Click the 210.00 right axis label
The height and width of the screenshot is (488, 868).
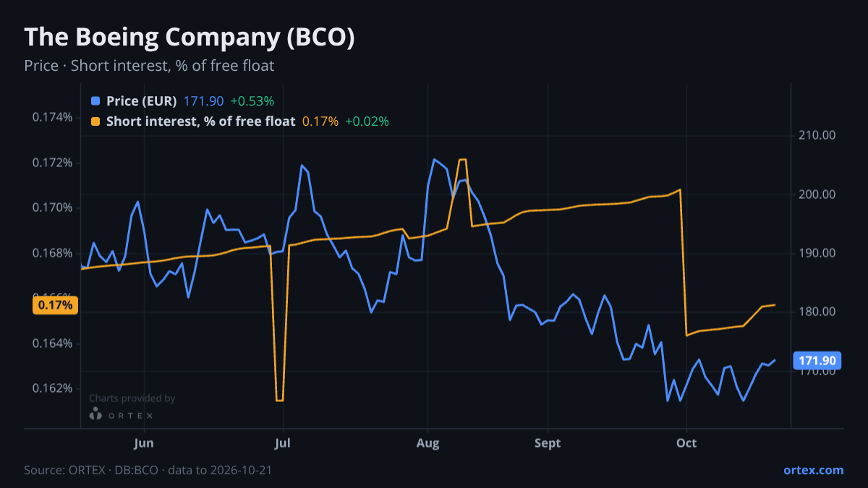click(x=817, y=135)
